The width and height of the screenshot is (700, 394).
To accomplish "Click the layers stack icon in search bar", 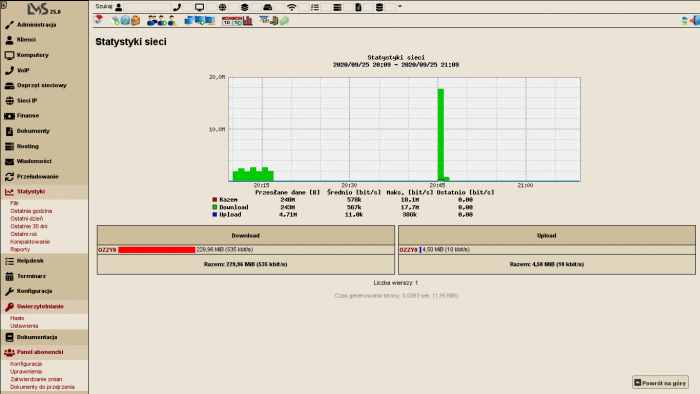I will point(245,7).
